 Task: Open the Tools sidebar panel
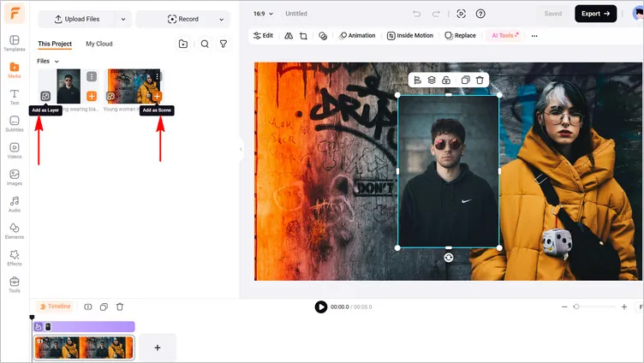click(x=15, y=284)
